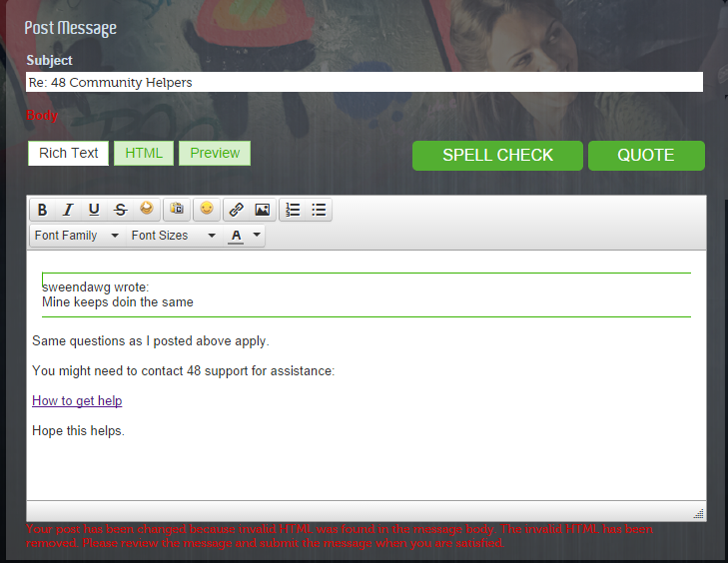This screenshot has width=728, height=563.
Task: Insert a hyperlink using the link icon
Action: [237, 210]
